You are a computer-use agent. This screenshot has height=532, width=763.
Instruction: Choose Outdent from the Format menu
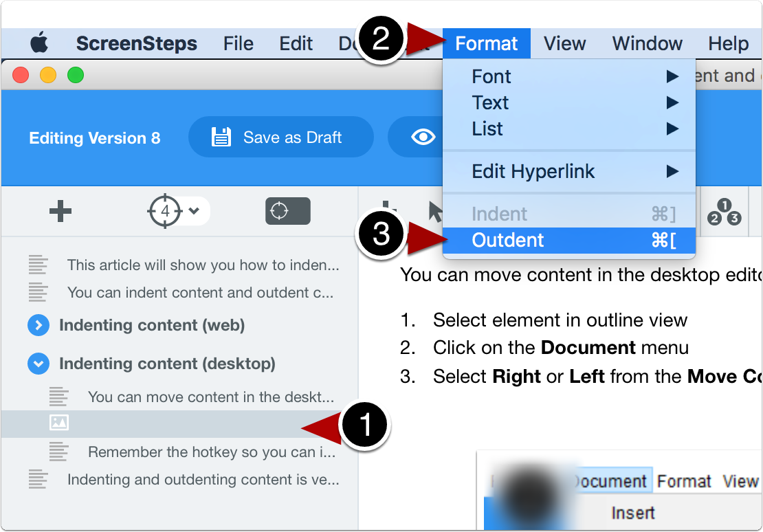(x=569, y=240)
